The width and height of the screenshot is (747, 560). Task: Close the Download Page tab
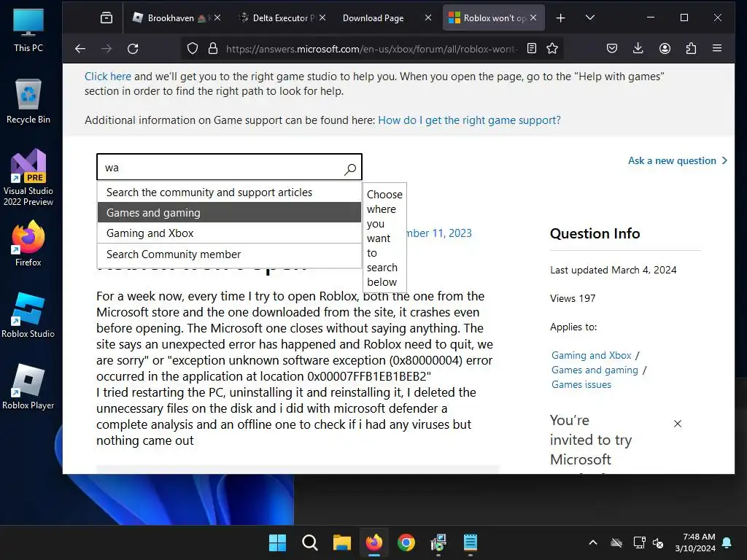(x=428, y=17)
